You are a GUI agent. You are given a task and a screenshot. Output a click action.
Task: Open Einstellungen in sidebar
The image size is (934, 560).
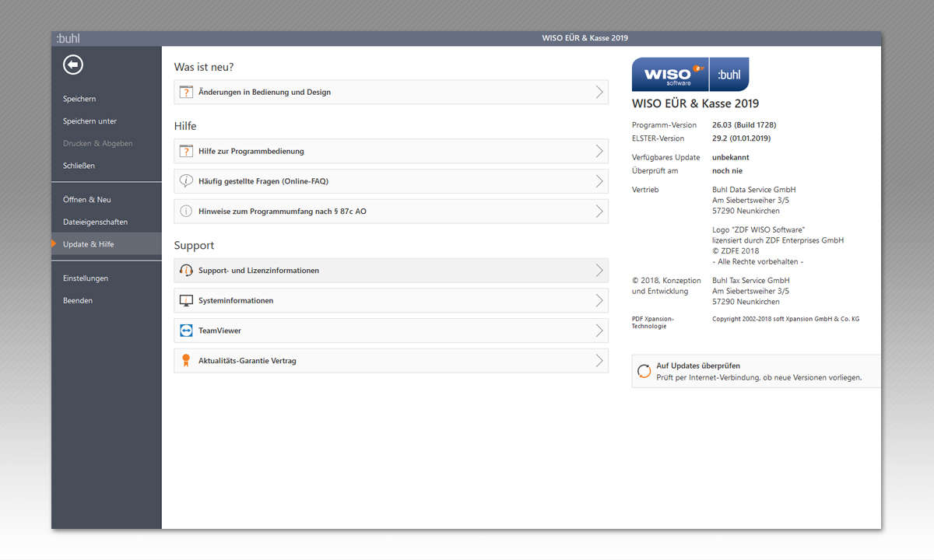pos(86,278)
